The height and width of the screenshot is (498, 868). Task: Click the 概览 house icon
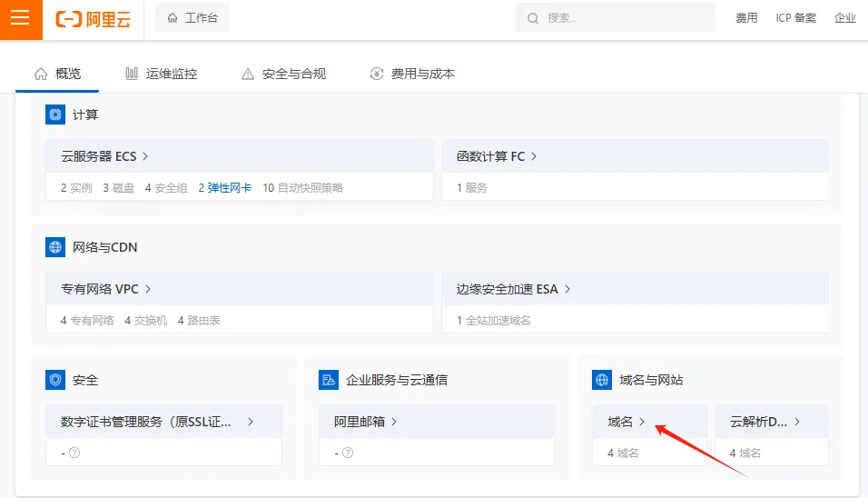click(x=41, y=74)
